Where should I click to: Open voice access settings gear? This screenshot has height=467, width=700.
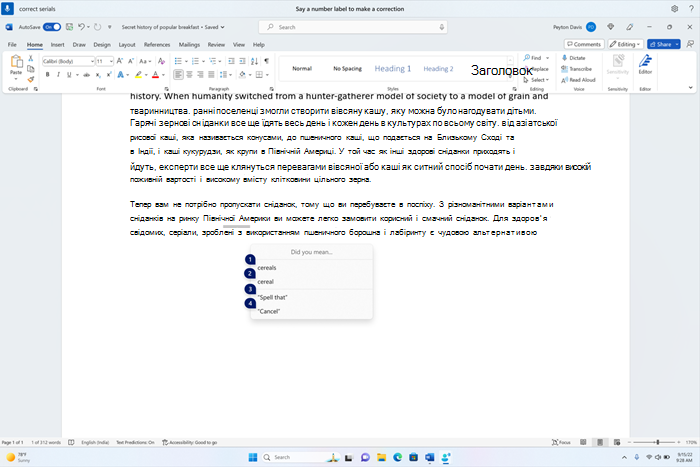pos(675,8)
